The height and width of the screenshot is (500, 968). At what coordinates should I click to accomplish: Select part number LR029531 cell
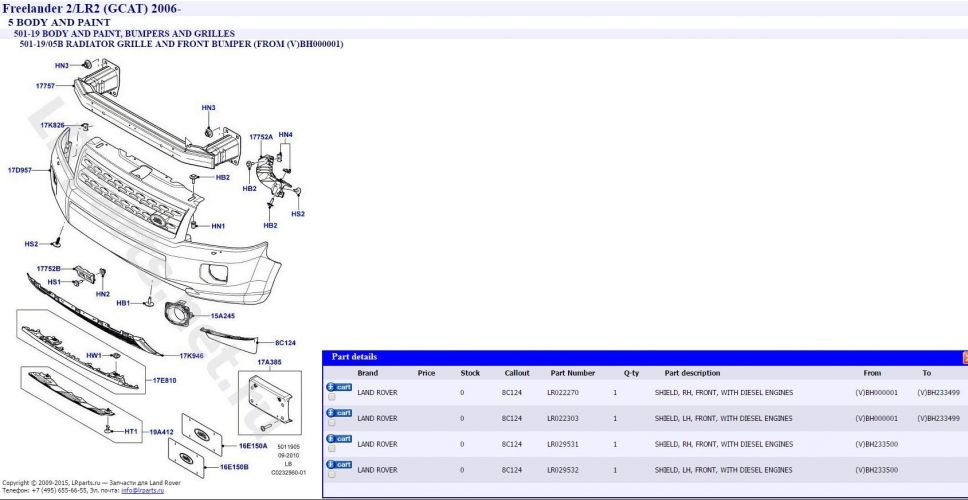(x=562, y=444)
